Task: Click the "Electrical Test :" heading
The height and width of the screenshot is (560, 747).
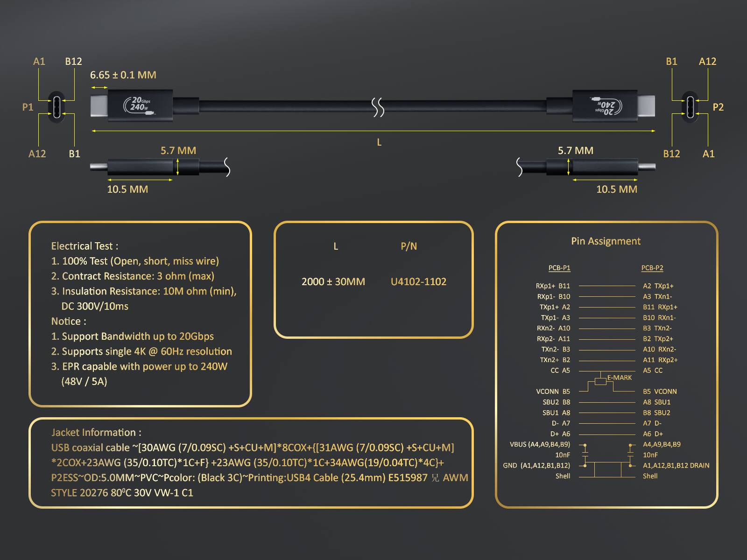Action: [85, 246]
